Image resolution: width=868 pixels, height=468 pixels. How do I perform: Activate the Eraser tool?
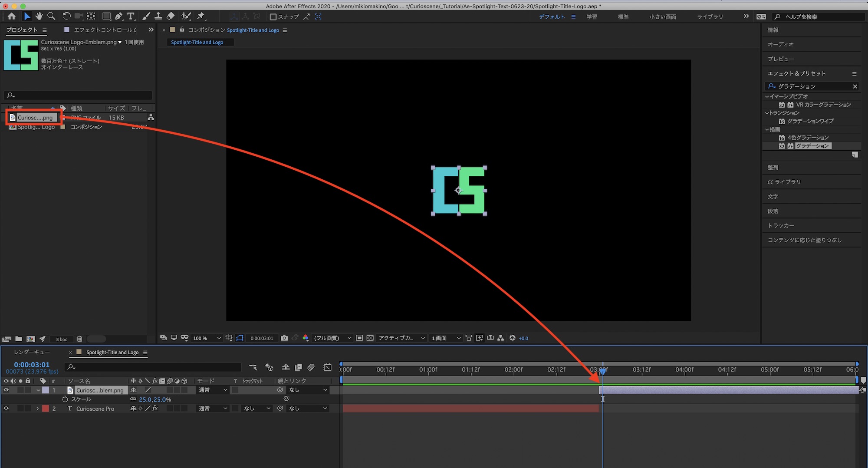click(171, 16)
